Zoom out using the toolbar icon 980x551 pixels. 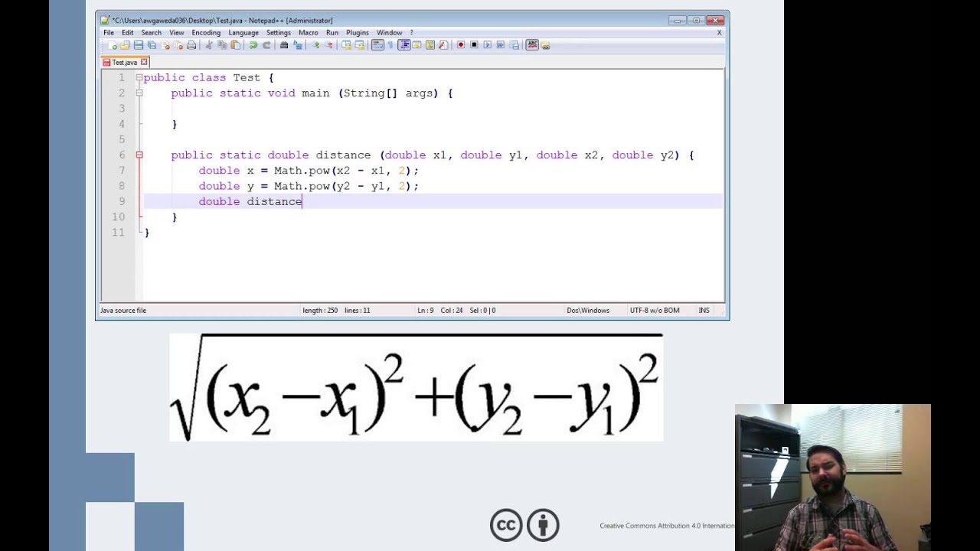coord(328,45)
